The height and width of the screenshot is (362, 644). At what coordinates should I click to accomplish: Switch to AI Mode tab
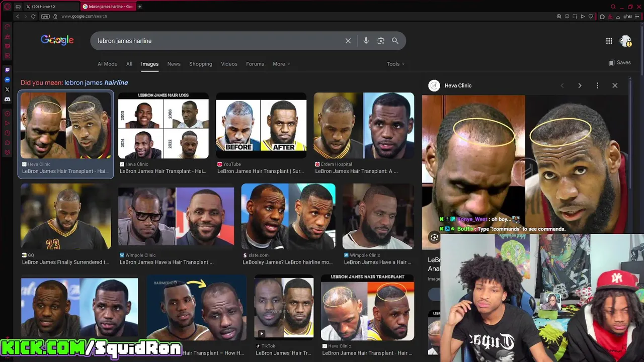tap(107, 64)
